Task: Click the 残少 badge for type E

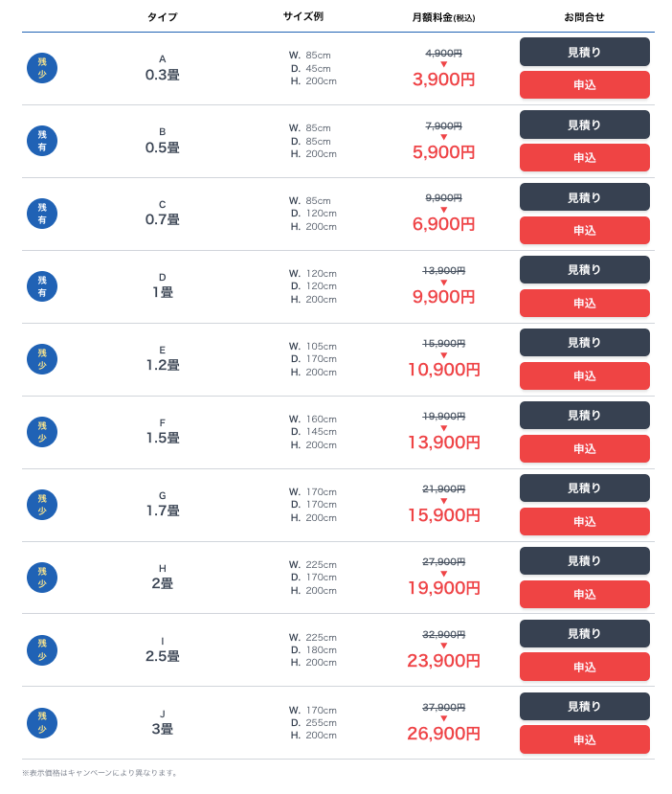Action: (42, 359)
